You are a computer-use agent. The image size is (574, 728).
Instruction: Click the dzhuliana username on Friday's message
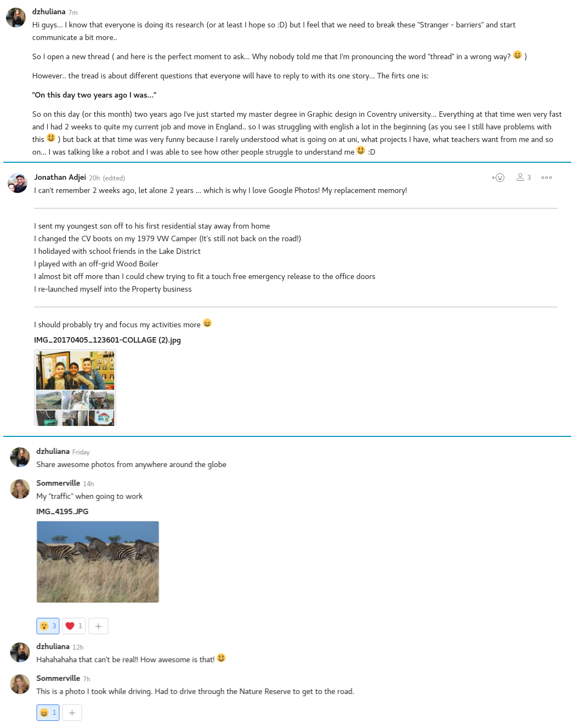[x=53, y=451]
